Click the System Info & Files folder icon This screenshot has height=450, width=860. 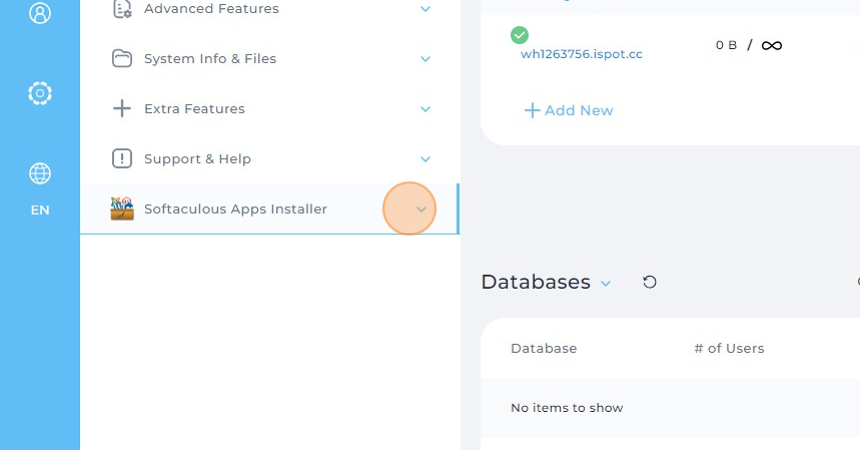(x=122, y=58)
